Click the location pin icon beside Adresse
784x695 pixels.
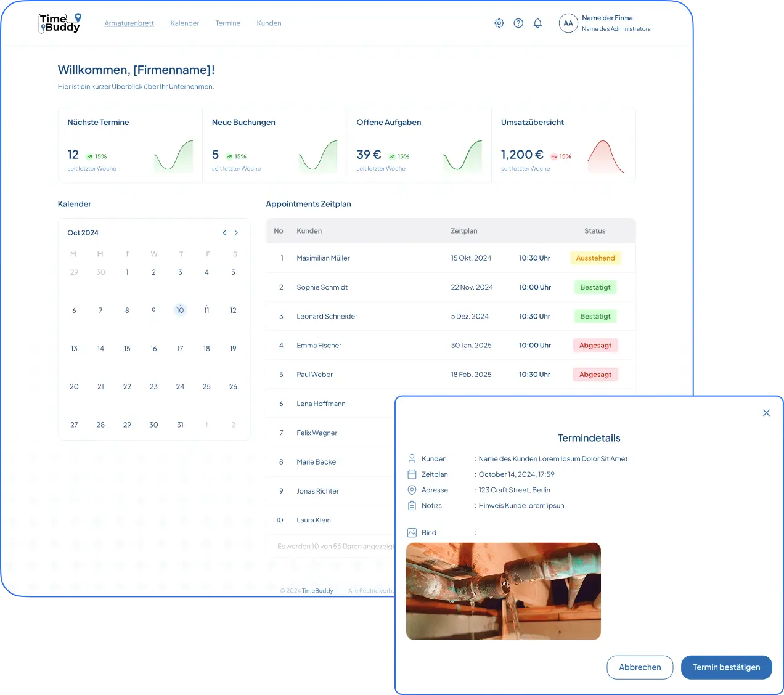click(412, 490)
